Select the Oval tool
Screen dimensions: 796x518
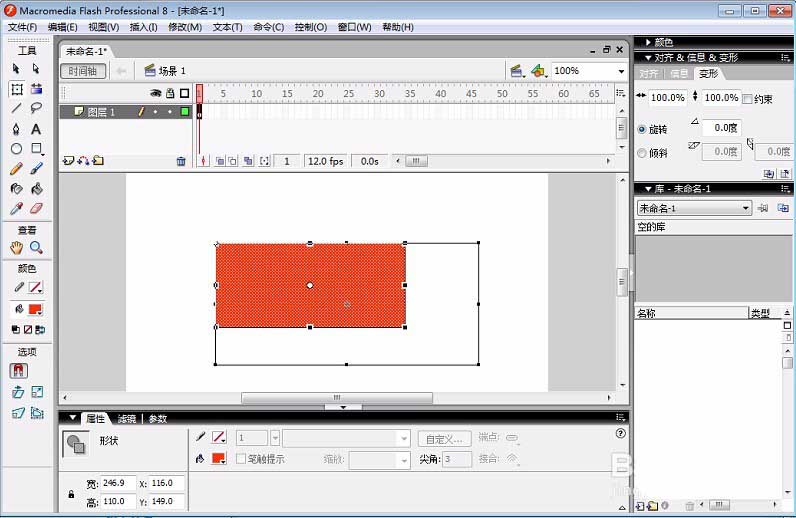(x=16, y=149)
